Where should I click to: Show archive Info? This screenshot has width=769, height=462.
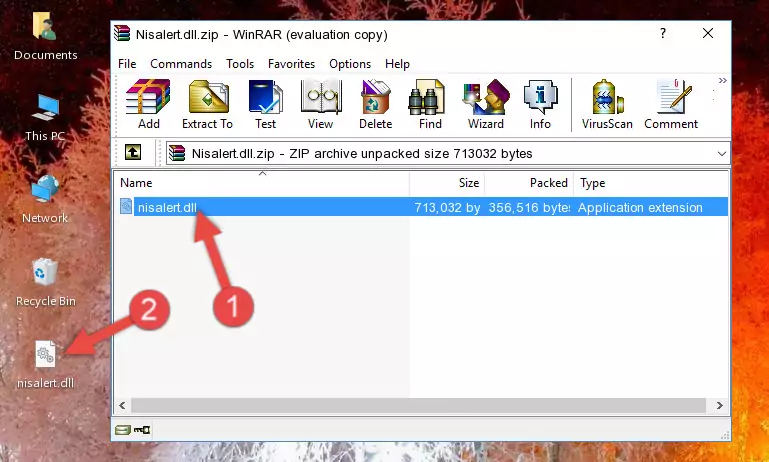pos(540,104)
